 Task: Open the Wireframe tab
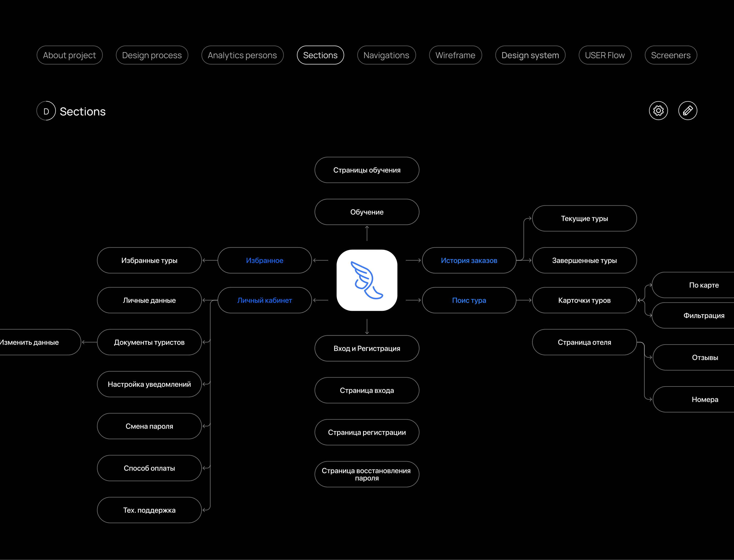click(x=455, y=55)
